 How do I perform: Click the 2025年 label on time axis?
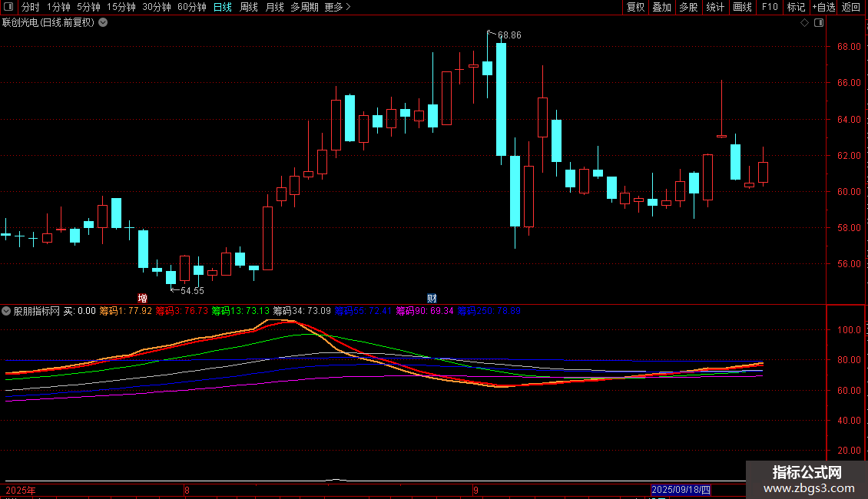[x=21, y=491]
